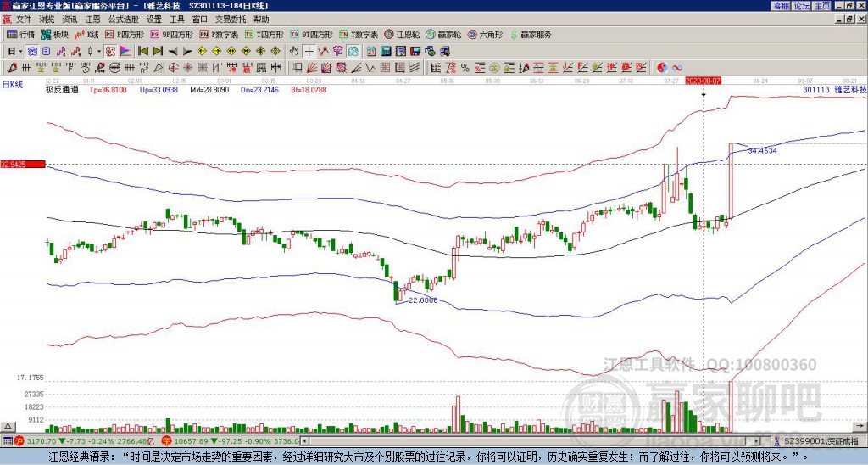
Task: Click the red-blue yin-yang icon
Action: click(x=662, y=68)
